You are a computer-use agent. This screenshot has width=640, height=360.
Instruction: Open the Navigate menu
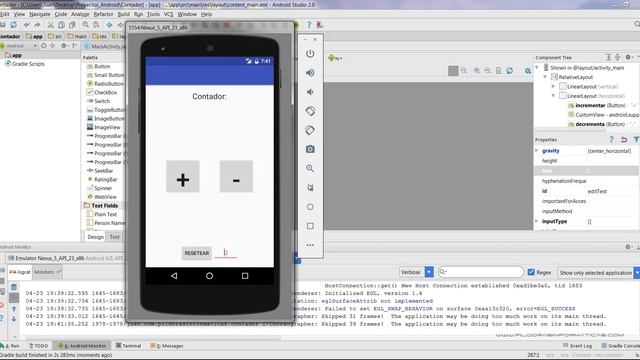click(40, 14)
